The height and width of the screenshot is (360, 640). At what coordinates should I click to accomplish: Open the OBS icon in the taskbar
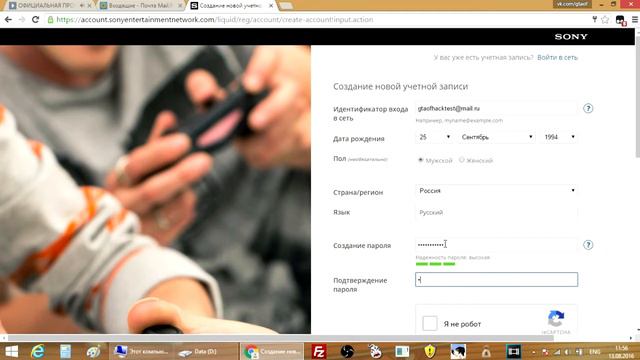[x=347, y=351]
